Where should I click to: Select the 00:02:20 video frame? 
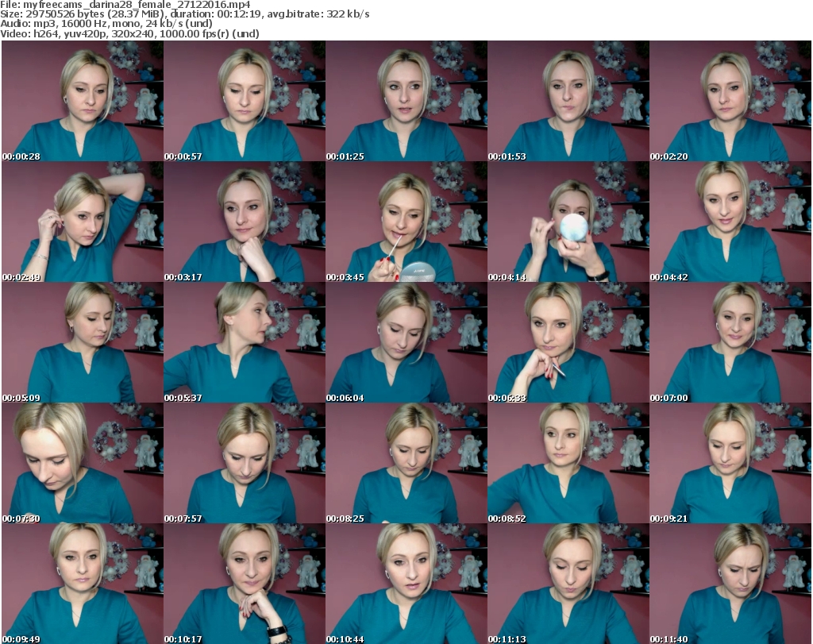pyautogui.click(x=730, y=101)
